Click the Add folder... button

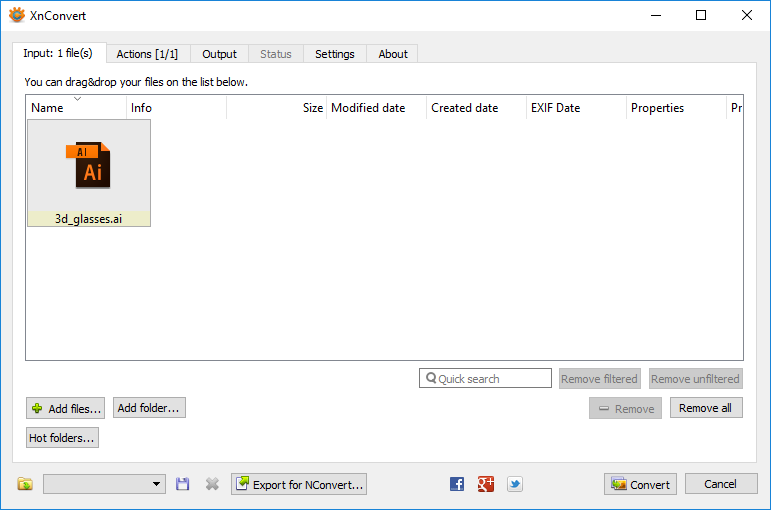(149, 408)
